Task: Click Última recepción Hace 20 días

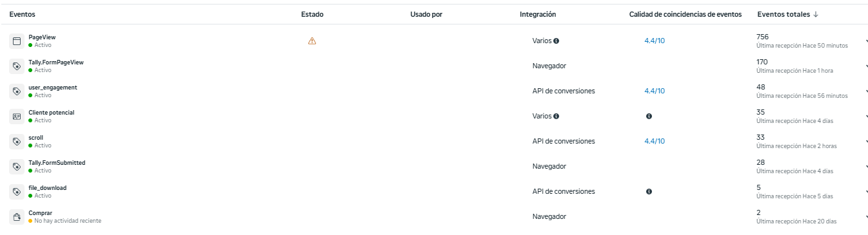Action: coord(796,221)
